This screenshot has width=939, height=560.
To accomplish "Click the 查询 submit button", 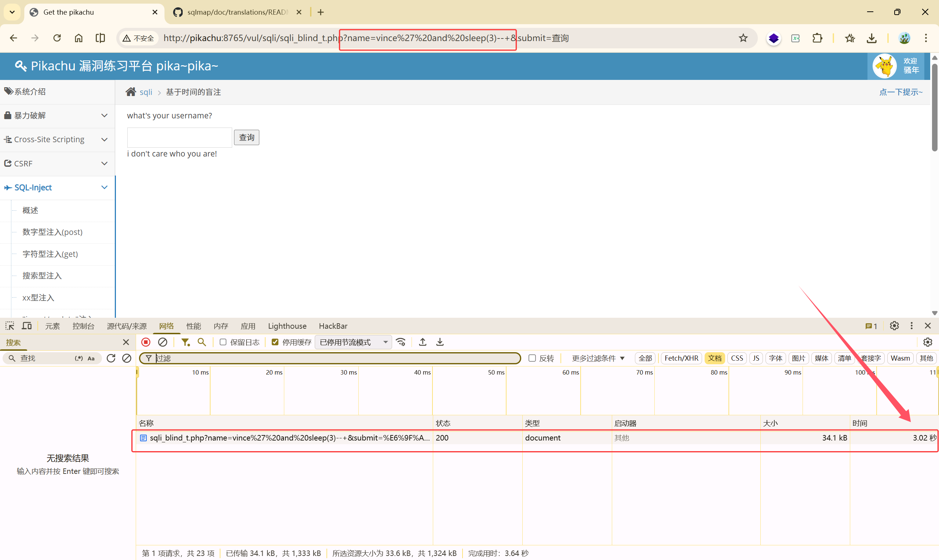I will point(246,137).
